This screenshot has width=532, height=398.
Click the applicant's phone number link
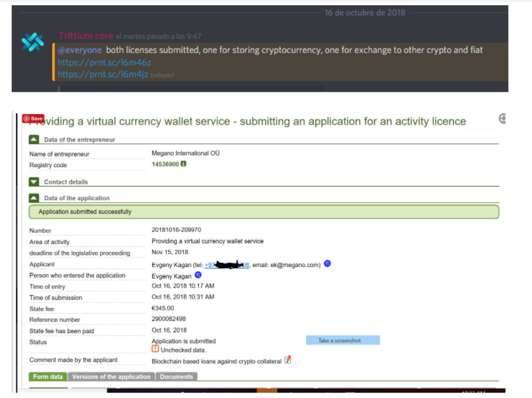click(227, 265)
